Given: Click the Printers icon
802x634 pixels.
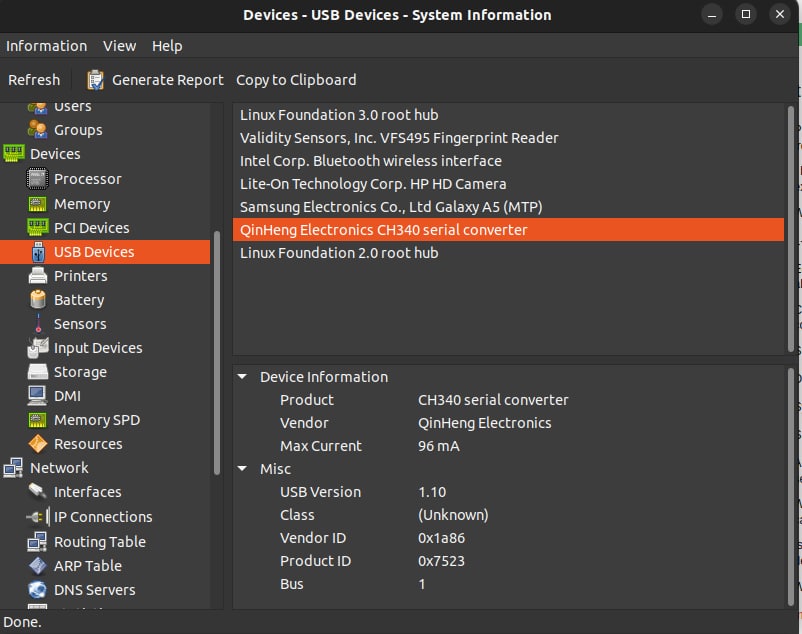Looking at the screenshot, I should tap(37, 276).
